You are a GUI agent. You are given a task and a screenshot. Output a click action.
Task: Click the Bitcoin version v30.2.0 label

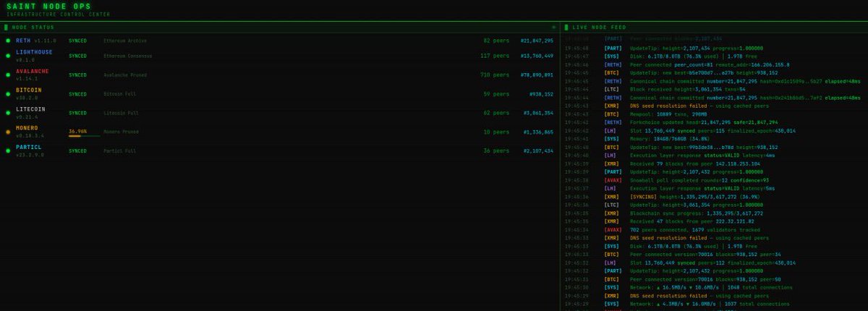click(x=26, y=98)
